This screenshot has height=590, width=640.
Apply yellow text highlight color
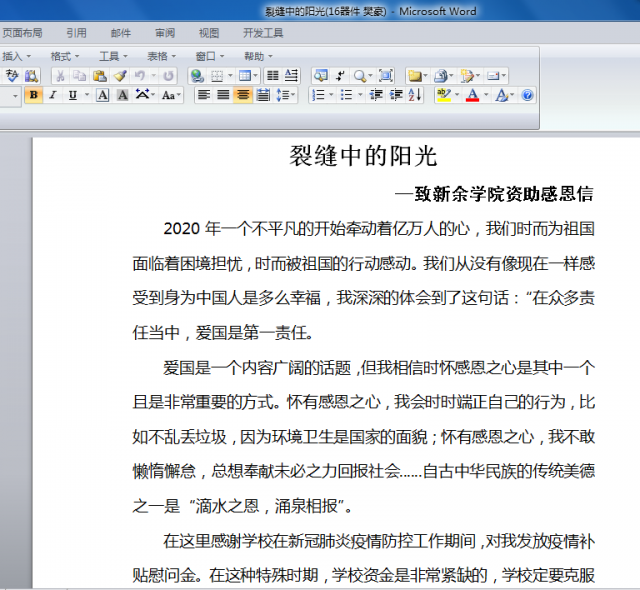click(443, 96)
